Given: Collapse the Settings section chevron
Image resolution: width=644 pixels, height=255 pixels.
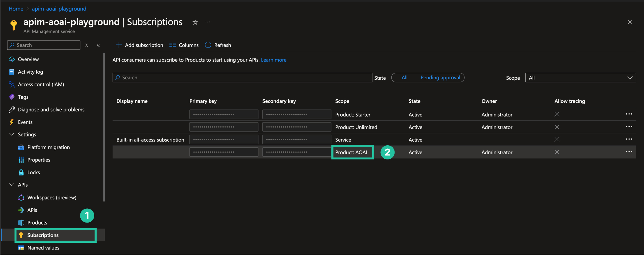Looking at the screenshot, I should (x=12, y=134).
